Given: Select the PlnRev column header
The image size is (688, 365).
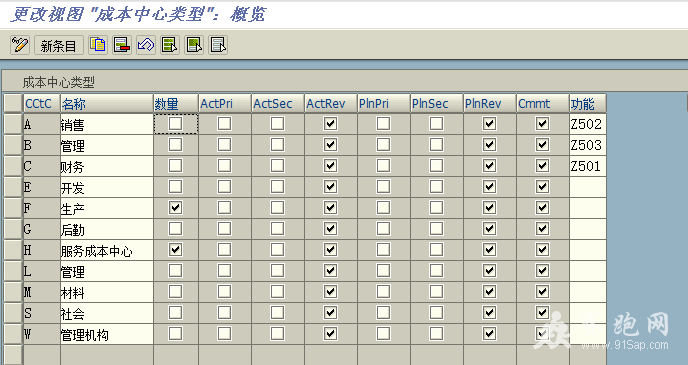Looking at the screenshot, I should (490, 104).
